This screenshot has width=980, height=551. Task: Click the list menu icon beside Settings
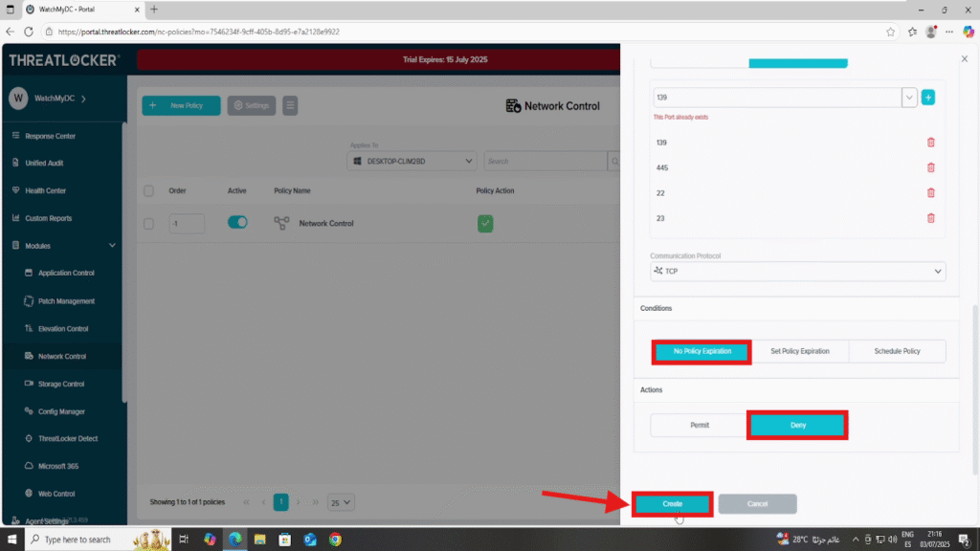click(x=290, y=105)
